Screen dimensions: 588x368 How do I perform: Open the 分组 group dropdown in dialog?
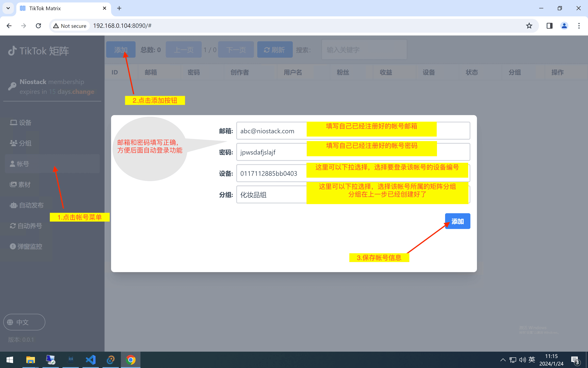click(353, 194)
